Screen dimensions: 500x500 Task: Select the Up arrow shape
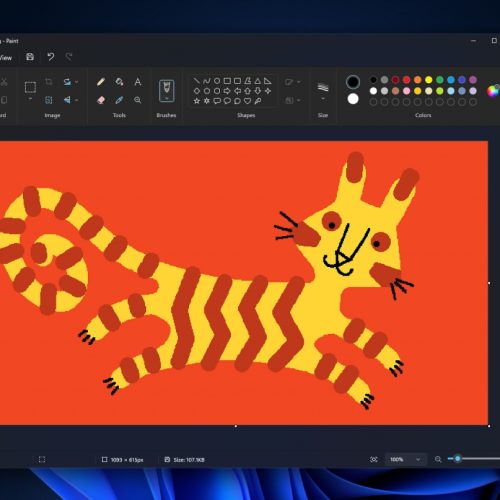pos(247,91)
